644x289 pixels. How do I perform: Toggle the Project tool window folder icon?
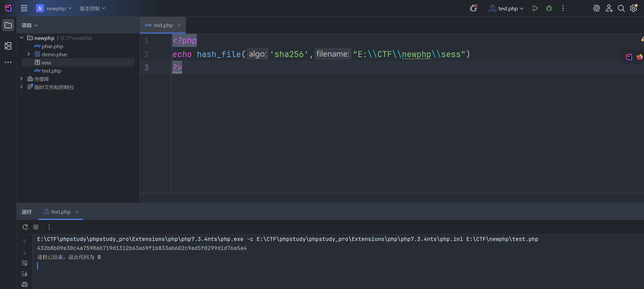(x=8, y=25)
